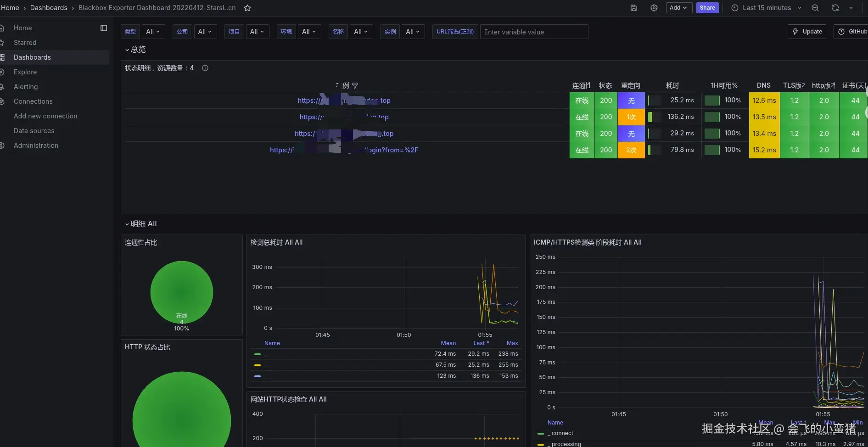Click the 15.2 ms DNS cell
The image size is (868, 447).
click(x=764, y=150)
